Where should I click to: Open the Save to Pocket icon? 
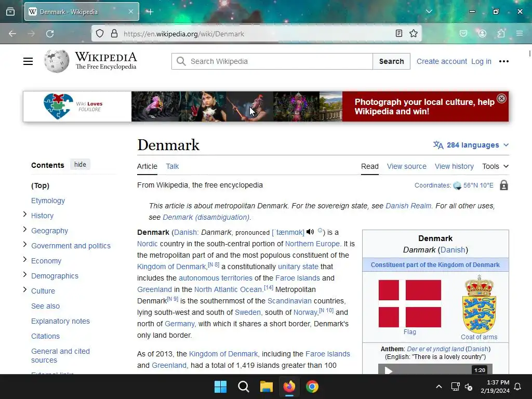tap(463, 33)
